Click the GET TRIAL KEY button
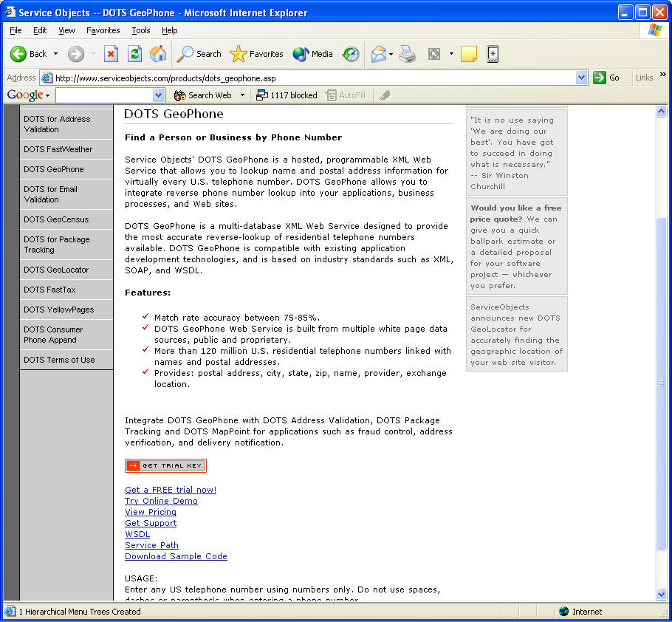This screenshot has height=622, width=672. click(165, 465)
